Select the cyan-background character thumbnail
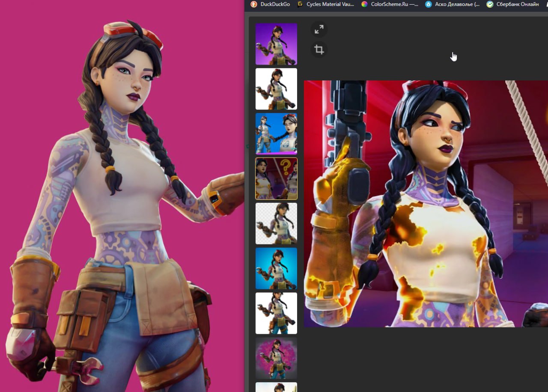The height and width of the screenshot is (392, 548). pyautogui.click(x=276, y=268)
